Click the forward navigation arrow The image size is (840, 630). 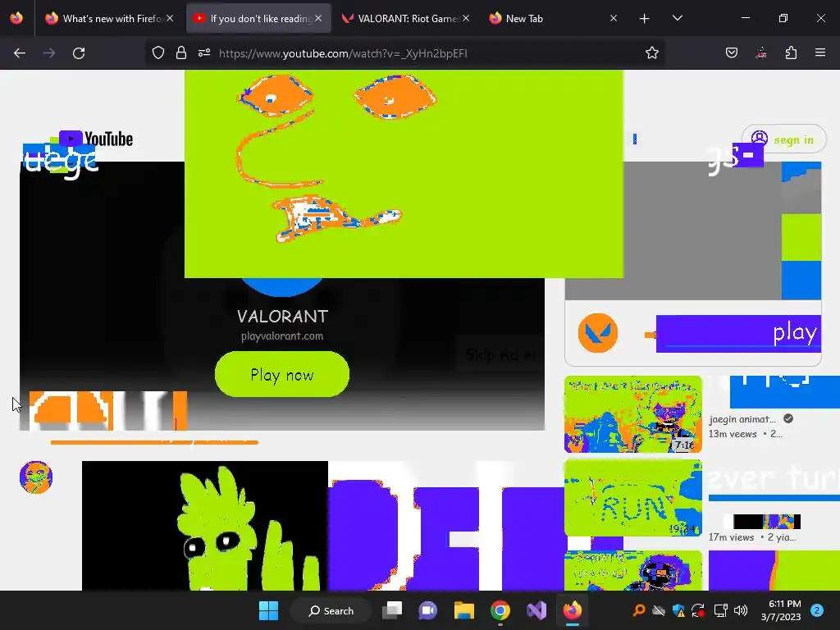point(49,53)
